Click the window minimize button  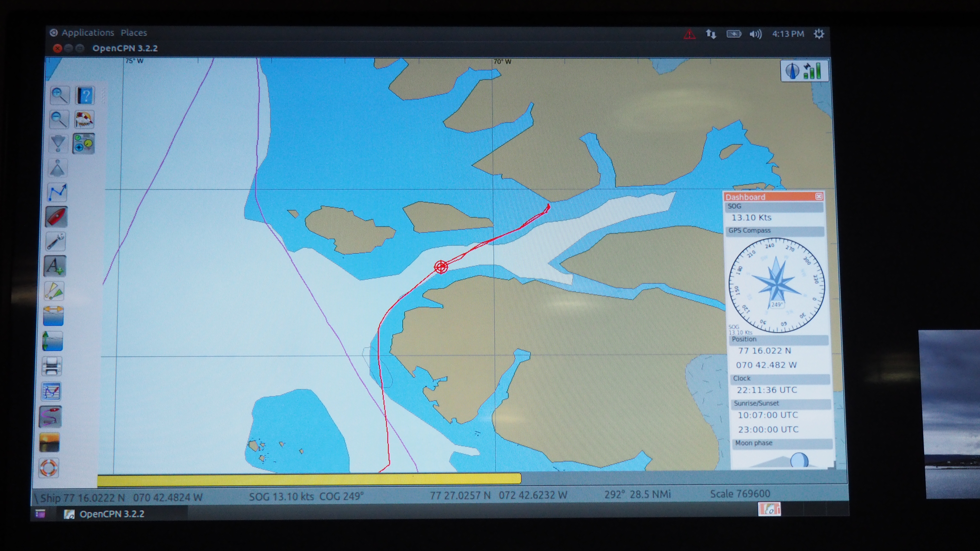point(68,48)
